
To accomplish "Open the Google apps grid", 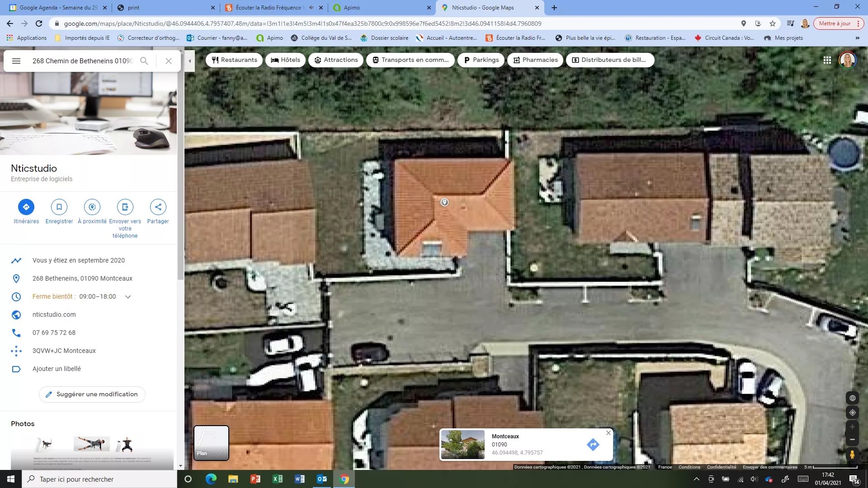I will click(827, 60).
